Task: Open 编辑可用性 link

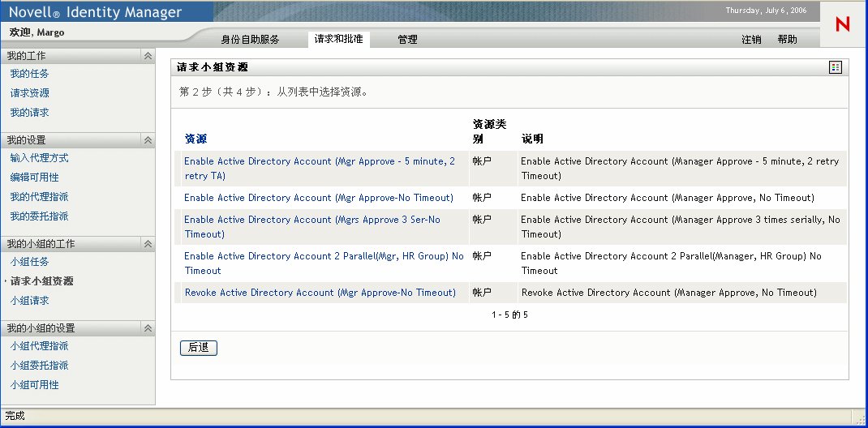Action: tap(34, 178)
